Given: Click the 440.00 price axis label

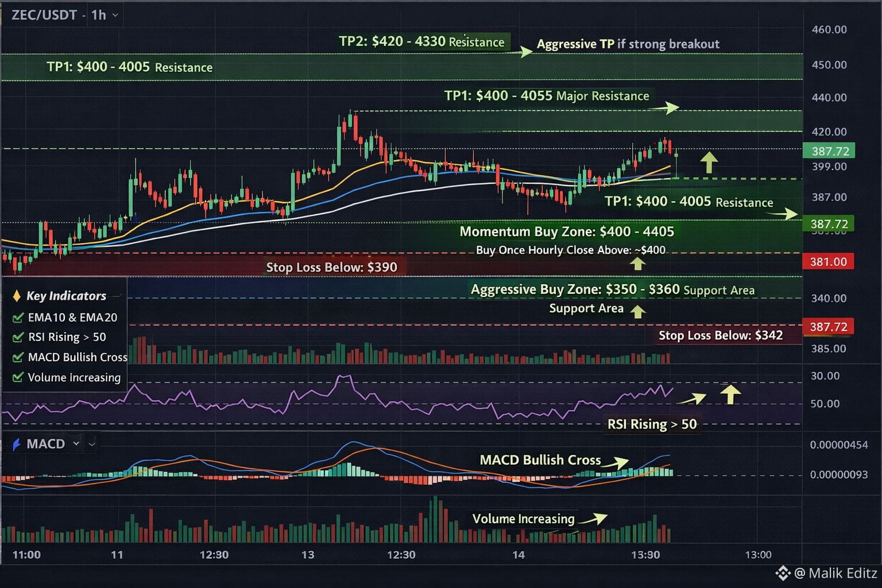Looking at the screenshot, I should pos(829,98).
